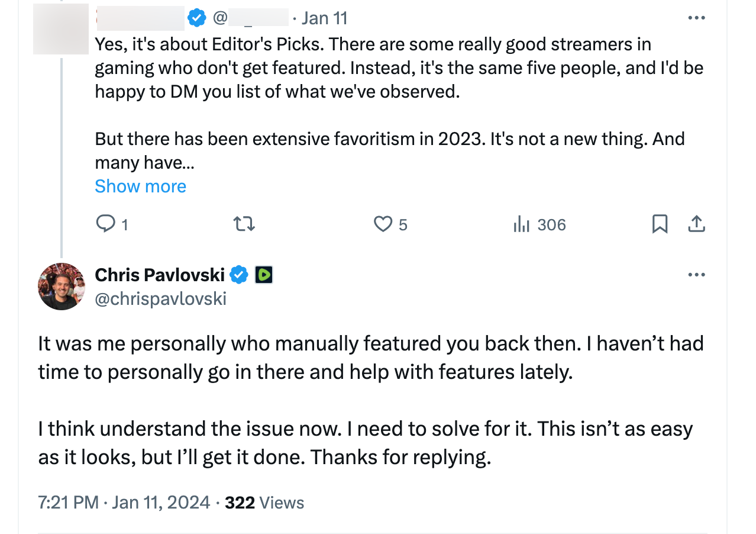The image size is (756, 534).
Task: Click the 322 Views count
Action: [x=264, y=503]
